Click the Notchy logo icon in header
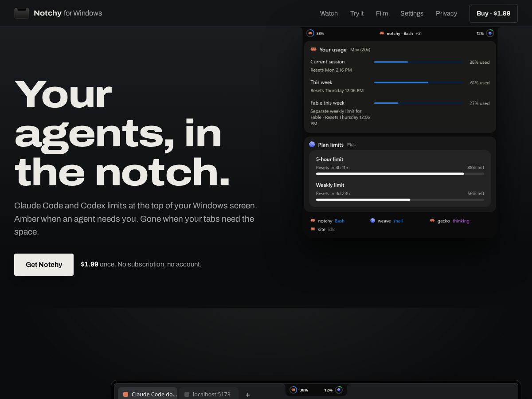The width and height of the screenshot is (532, 399). point(22,13)
